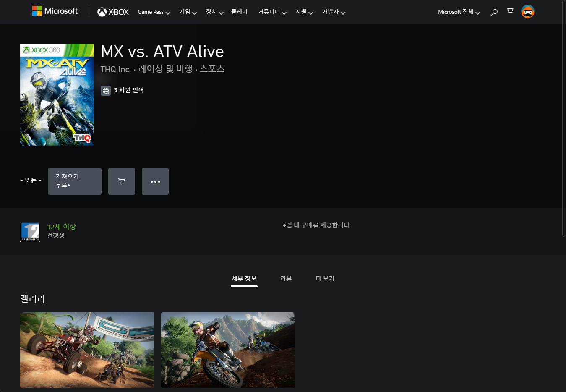
Task: Open the 플레이 menu item
Action: coord(239,12)
